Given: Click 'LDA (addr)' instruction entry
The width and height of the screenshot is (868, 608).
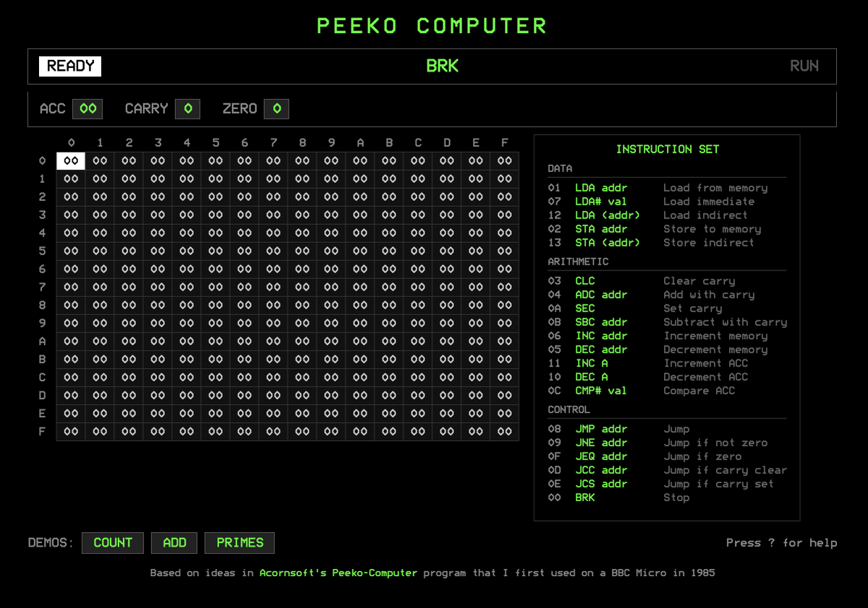Looking at the screenshot, I should point(608,215).
